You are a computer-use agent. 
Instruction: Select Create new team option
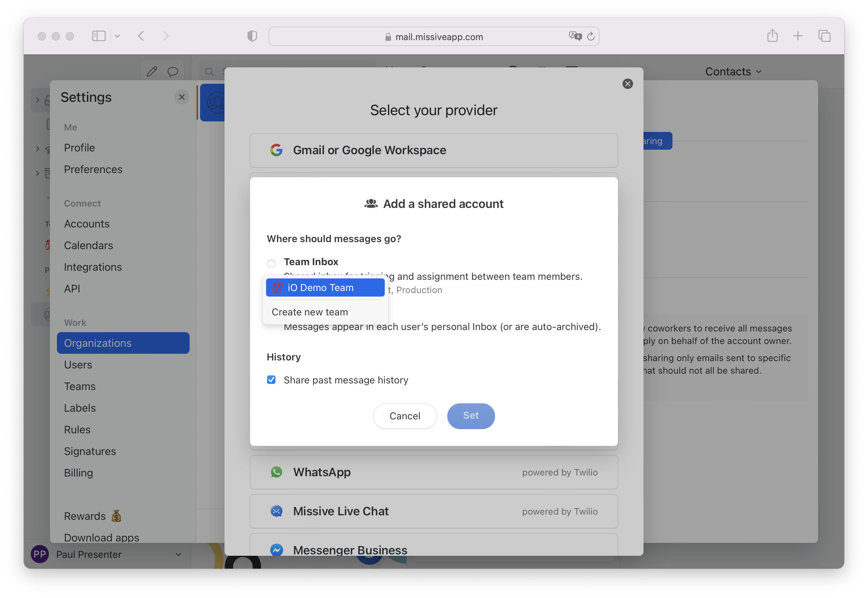[310, 312]
